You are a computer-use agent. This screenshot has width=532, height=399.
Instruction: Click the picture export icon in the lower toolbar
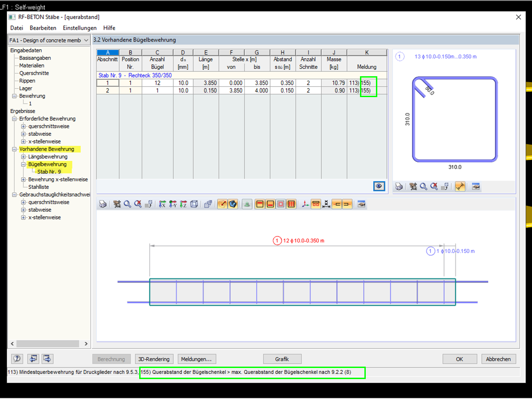pyautogui.click(x=362, y=204)
